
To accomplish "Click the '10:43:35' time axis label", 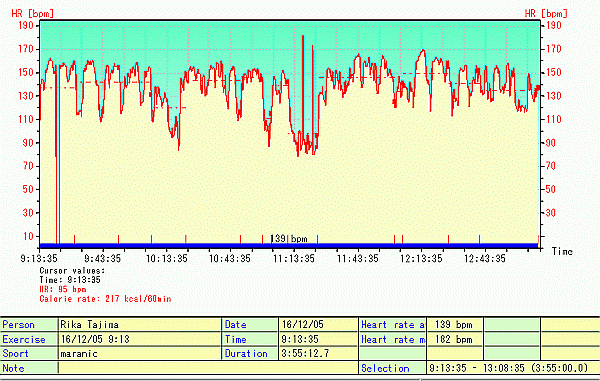I will tap(230, 259).
